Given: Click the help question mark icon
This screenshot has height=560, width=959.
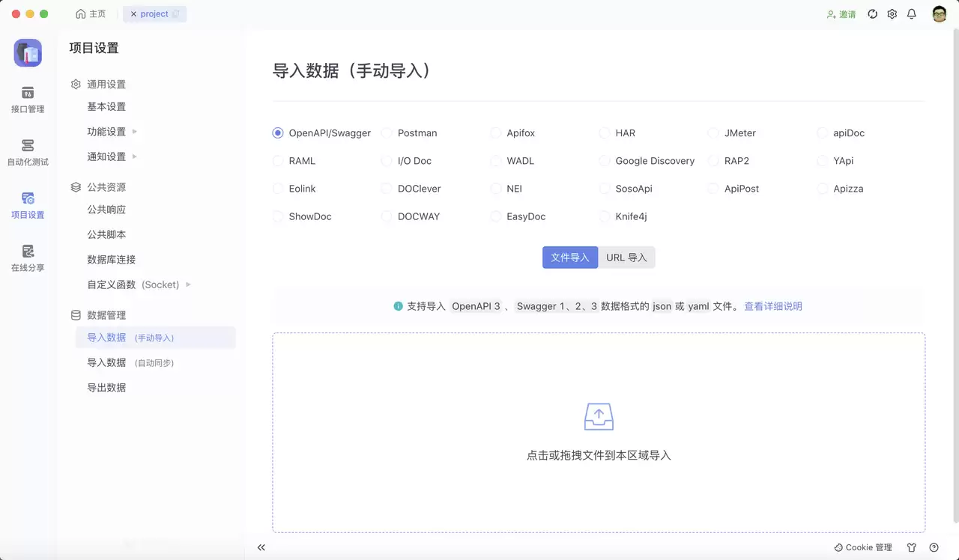Looking at the screenshot, I should [934, 547].
